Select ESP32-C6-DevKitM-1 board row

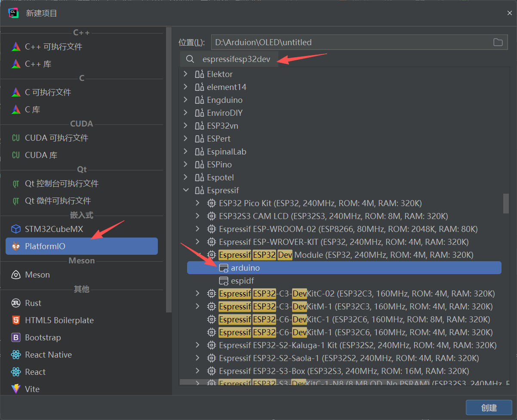pos(344,332)
